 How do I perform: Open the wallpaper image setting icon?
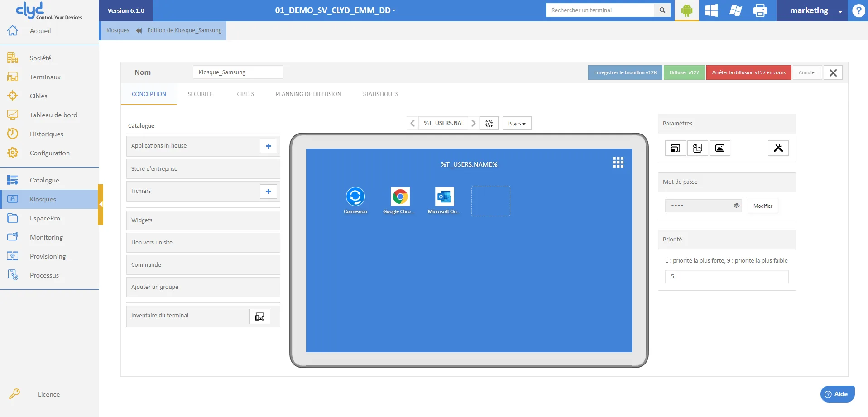pyautogui.click(x=719, y=148)
